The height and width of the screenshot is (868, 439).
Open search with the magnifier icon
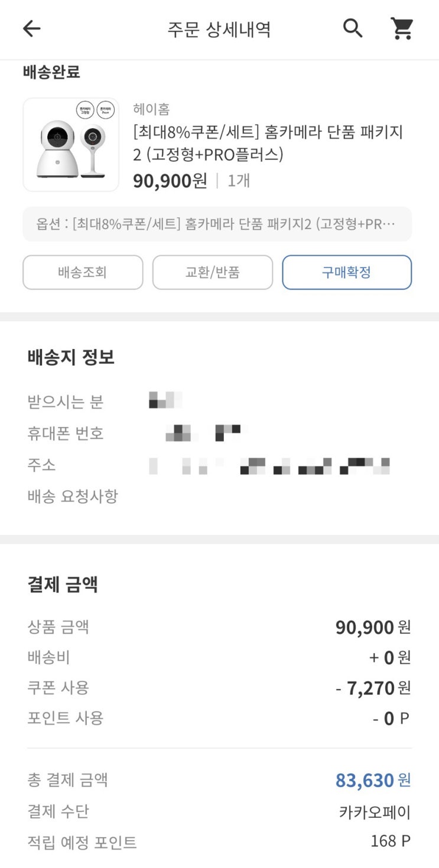coord(353,28)
